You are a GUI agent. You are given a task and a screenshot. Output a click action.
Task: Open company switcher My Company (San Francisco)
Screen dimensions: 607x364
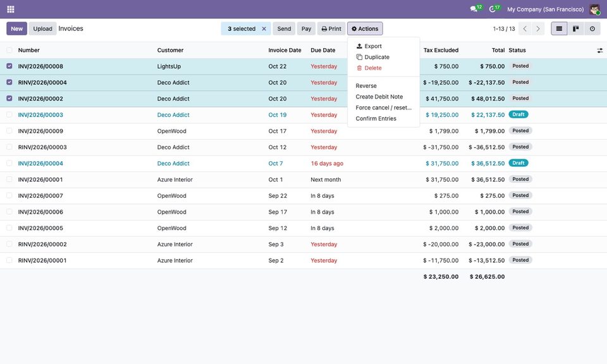[545, 9]
